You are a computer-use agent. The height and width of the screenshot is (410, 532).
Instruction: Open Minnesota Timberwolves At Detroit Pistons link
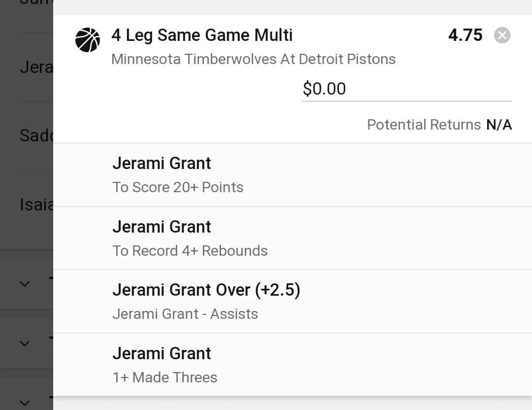pos(253,59)
